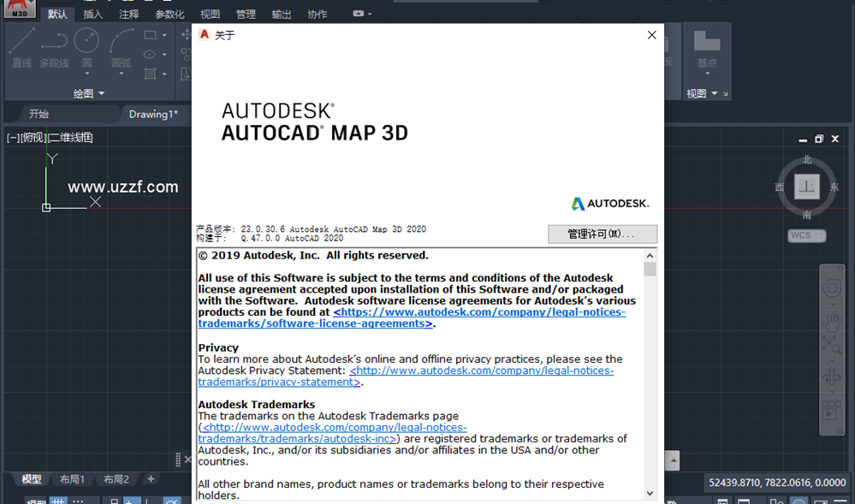Image resolution: width=855 pixels, height=504 pixels.
Task: Click the Manage License (管理许可) button
Action: tap(602, 234)
